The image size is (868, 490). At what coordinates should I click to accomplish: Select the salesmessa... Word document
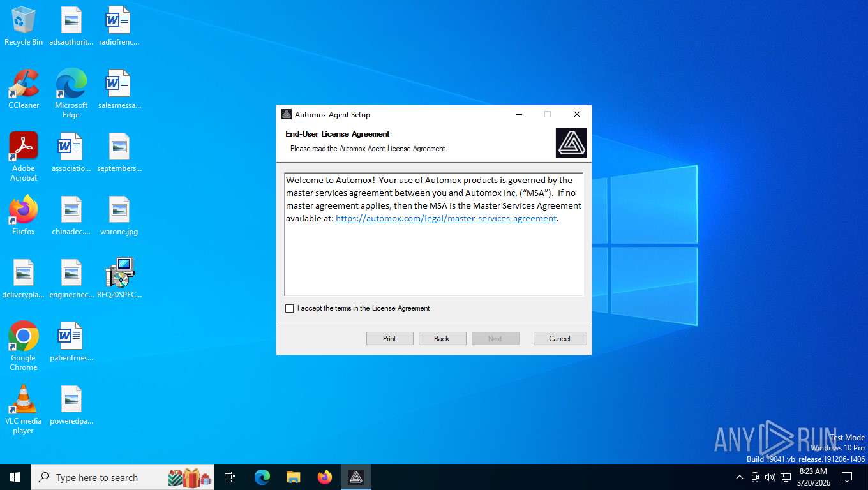point(119,89)
